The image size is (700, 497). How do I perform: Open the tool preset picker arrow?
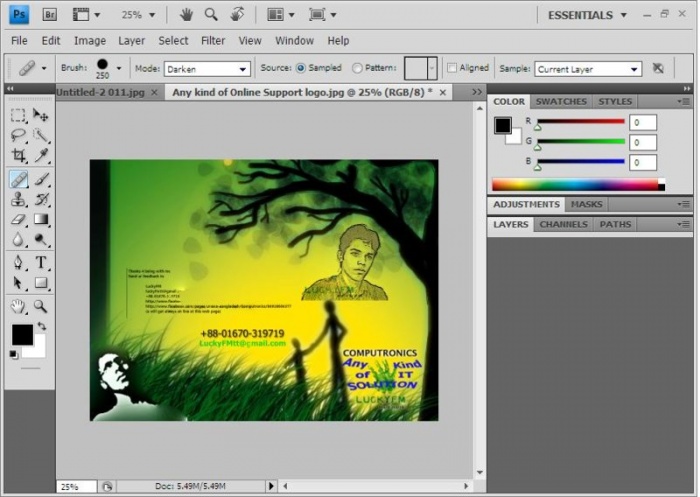tap(44, 68)
